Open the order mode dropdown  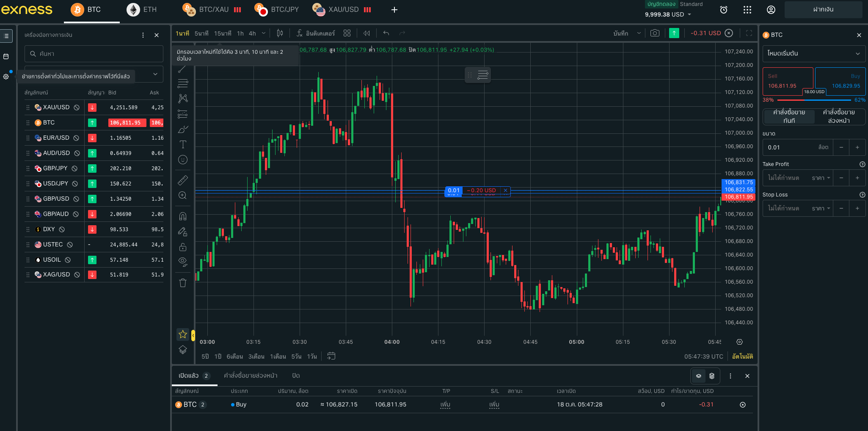coord(814,53)
